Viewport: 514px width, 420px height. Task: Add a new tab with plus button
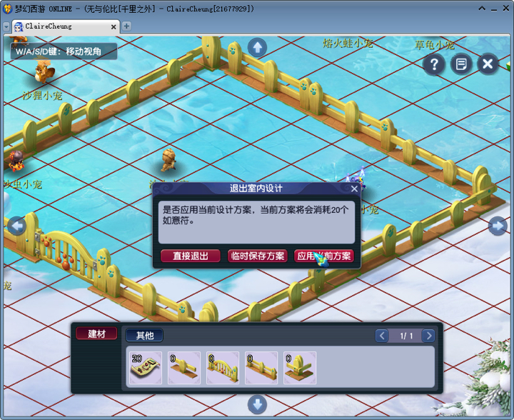(x=126, y=26)
